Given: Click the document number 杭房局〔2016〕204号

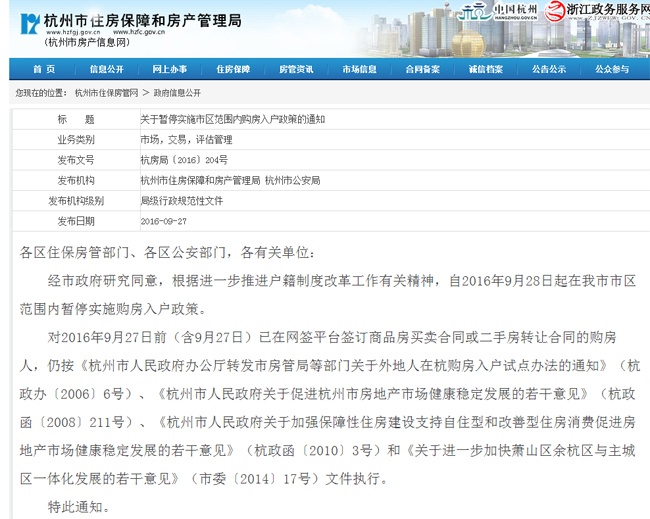Looking at the screenshot, I should [184, 160].
